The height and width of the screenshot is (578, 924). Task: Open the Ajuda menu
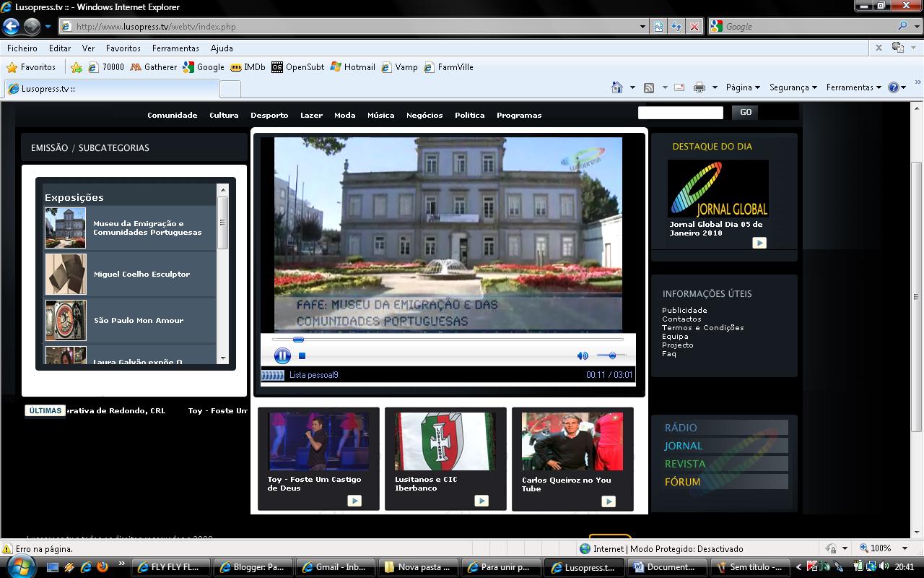[222, 48]
